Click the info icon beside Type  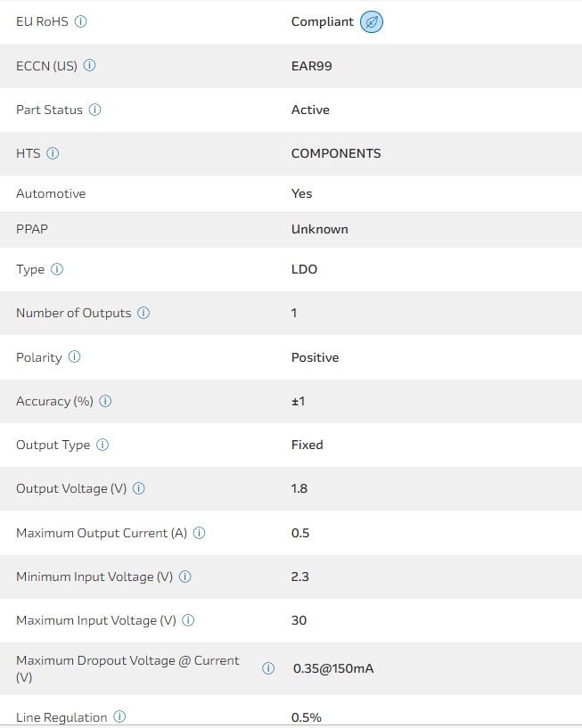pyautogui.click(x=57, y=269)
